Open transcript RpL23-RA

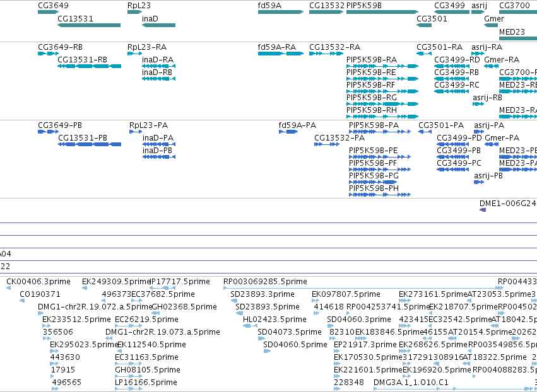147,47
